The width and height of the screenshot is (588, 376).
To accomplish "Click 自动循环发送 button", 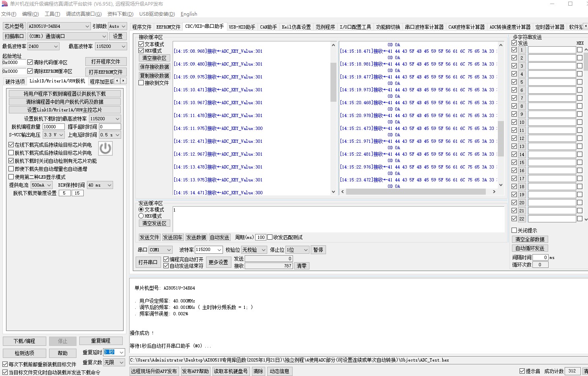I will [530, 248].
